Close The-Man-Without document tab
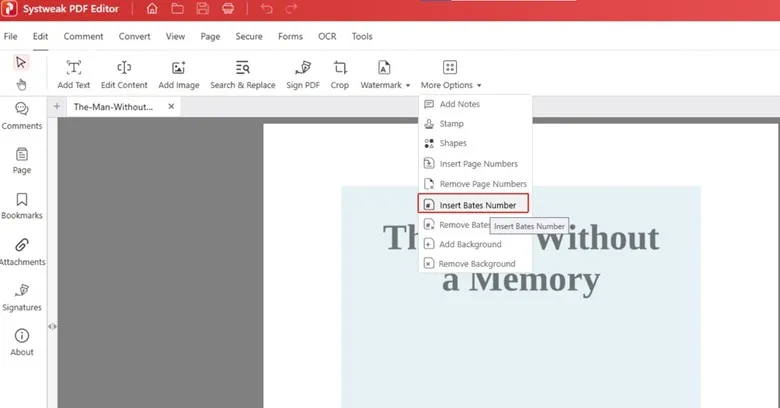 (x=171, y=106)
